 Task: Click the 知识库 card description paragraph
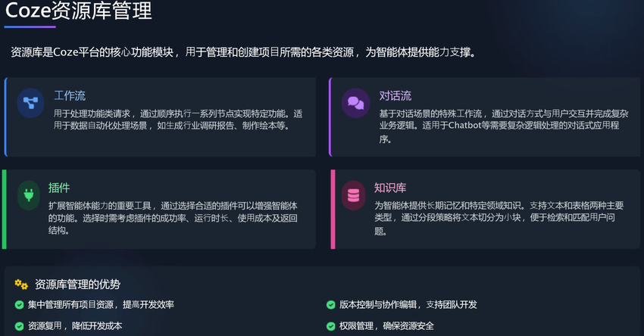499,218
